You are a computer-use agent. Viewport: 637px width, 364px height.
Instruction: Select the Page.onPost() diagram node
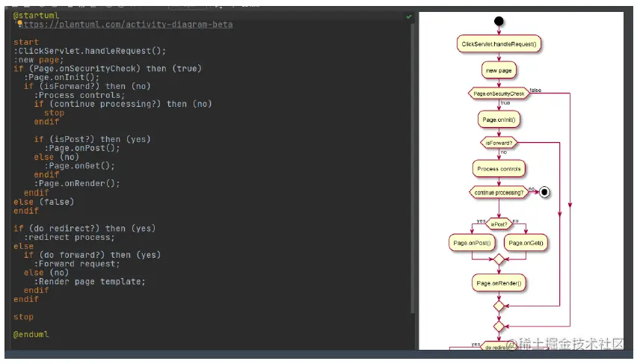[472, 243]
